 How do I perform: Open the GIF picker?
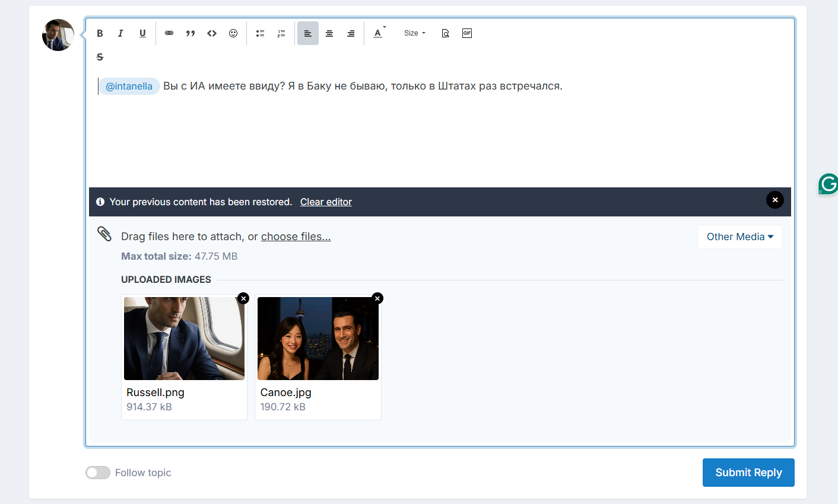point(467,33)
